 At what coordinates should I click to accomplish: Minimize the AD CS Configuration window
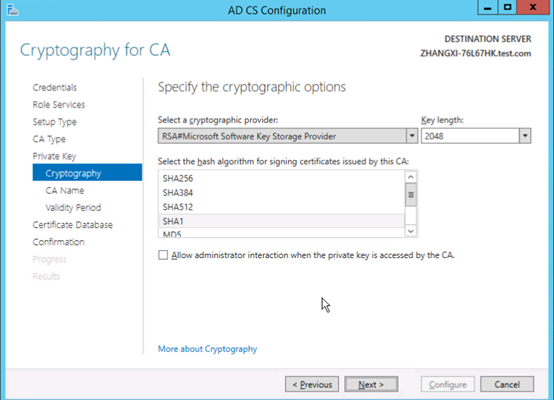point(488,8)
